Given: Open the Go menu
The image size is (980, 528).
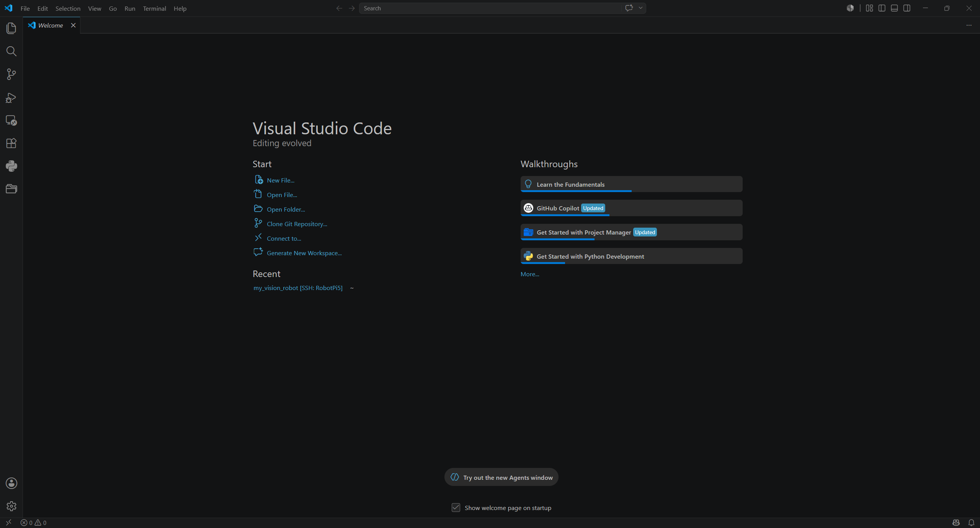Looking at the screenshot, I should click(x=113, y=8).
